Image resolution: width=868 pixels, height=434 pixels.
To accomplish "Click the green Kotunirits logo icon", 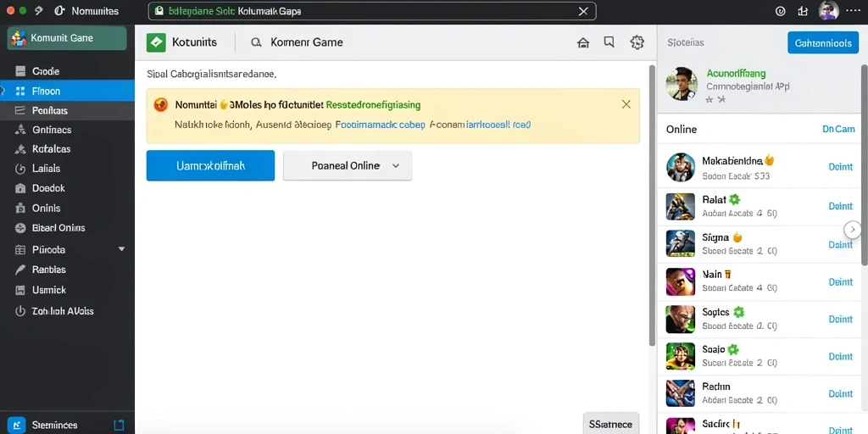I will coord(156,42).
